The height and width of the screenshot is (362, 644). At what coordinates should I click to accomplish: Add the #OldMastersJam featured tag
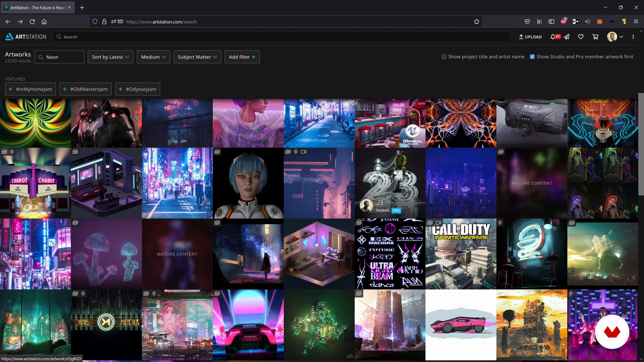pyautogui.click(x=85, y=89)
